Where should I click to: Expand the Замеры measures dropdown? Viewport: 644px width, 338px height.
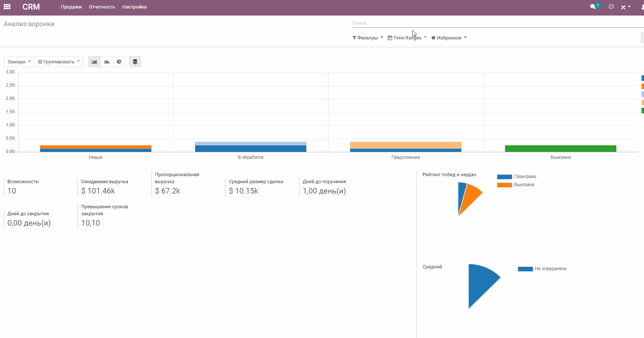point(19,62)
